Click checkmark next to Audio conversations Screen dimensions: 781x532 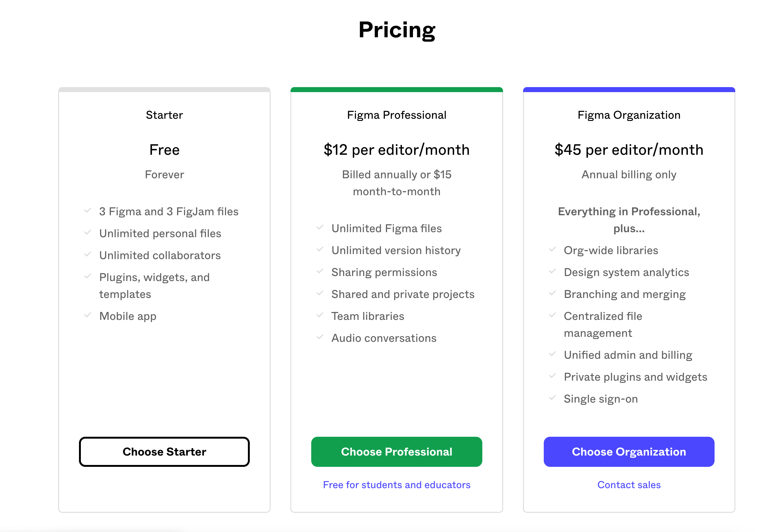(x=320, y=337)
